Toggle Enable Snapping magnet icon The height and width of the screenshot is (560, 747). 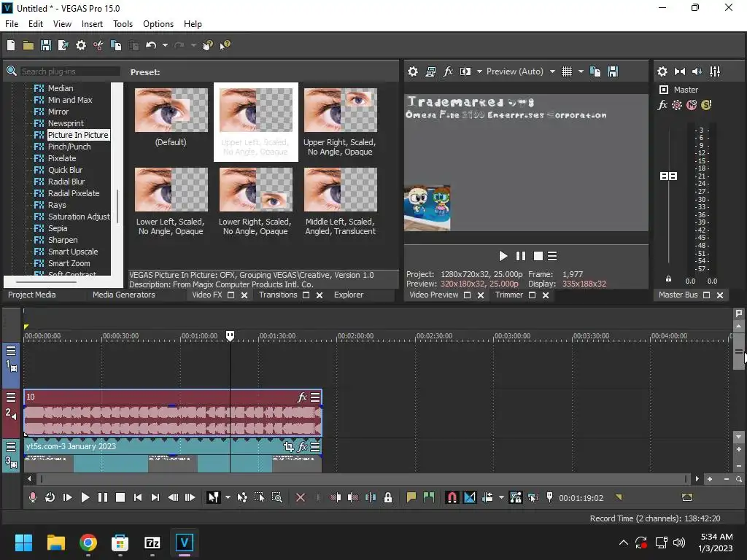(x=452, y=497)
